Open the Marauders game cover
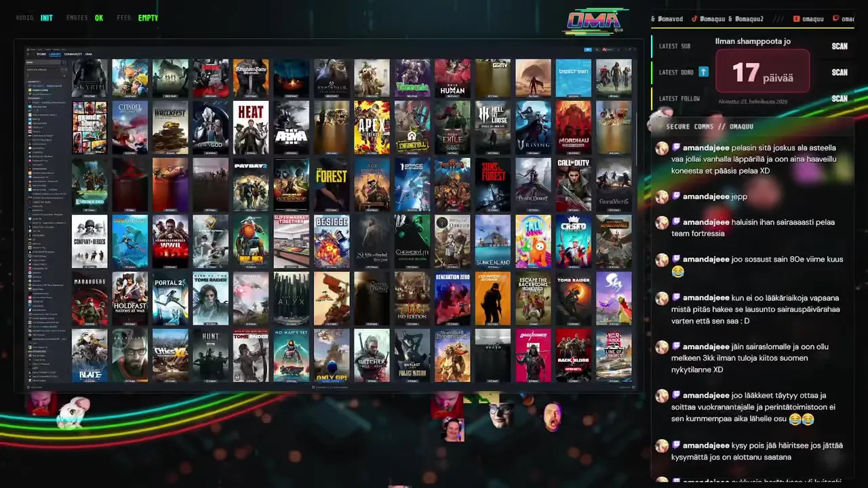Image resolution: width=868 pixels, height=488 pixels. [x=90, y=298]
